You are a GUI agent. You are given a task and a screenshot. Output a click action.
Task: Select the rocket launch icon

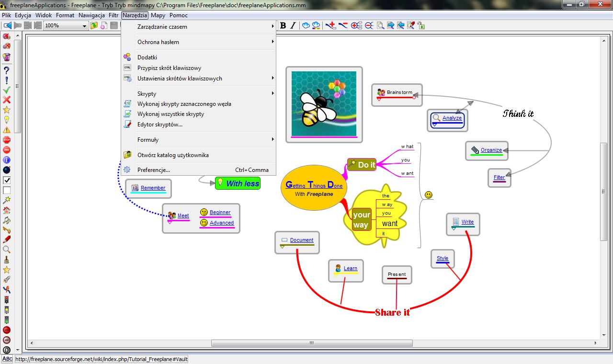[x=7, y=280]
